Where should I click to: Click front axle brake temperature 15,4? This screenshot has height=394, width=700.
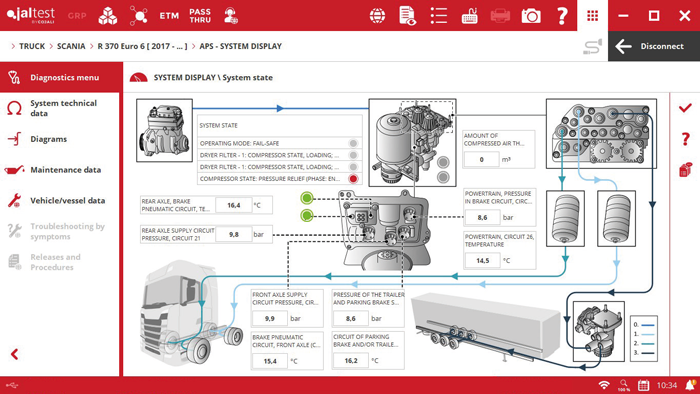pyautogui.click(x=270, y=361)
